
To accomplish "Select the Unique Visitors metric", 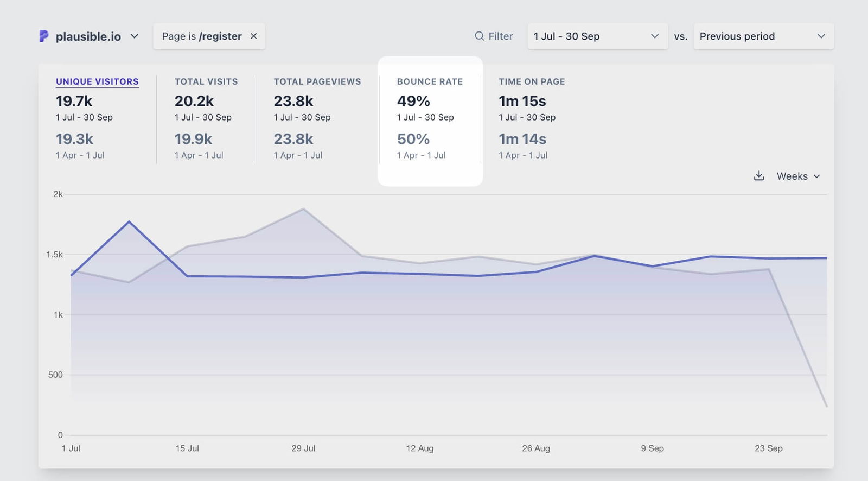I will (97, 81).
